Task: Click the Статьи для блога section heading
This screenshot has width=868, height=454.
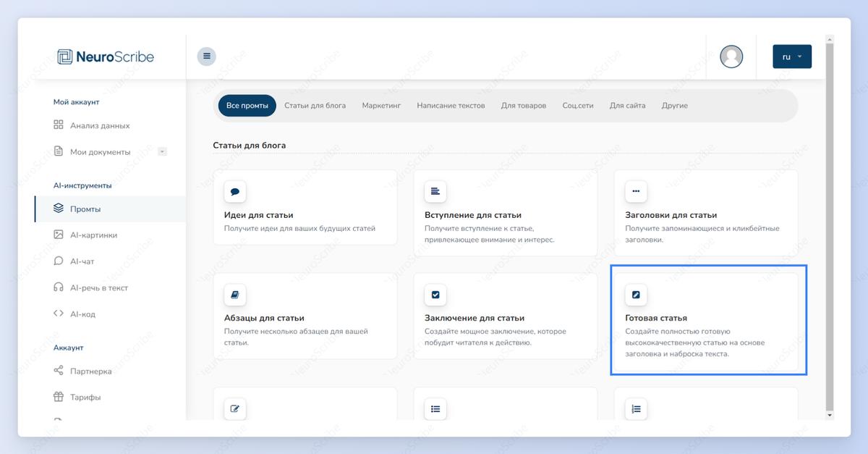Action: pyautogui.click(x=250, y=146)
